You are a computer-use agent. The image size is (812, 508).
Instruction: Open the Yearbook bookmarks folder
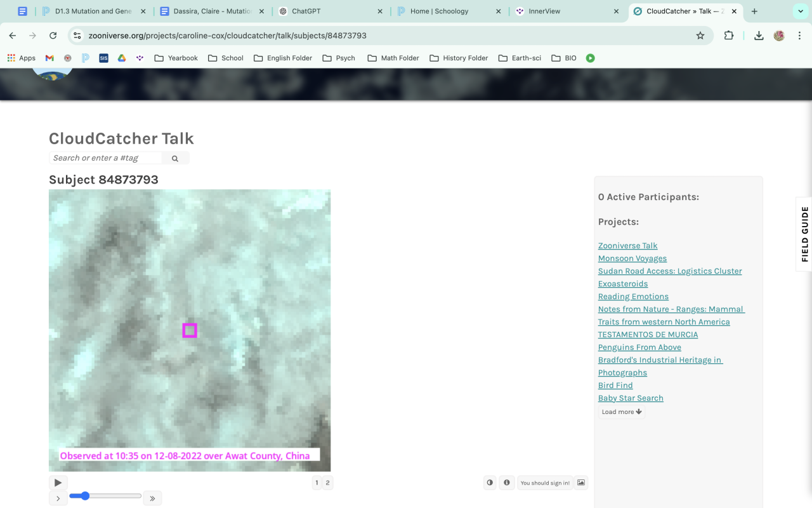pos(176,58)
